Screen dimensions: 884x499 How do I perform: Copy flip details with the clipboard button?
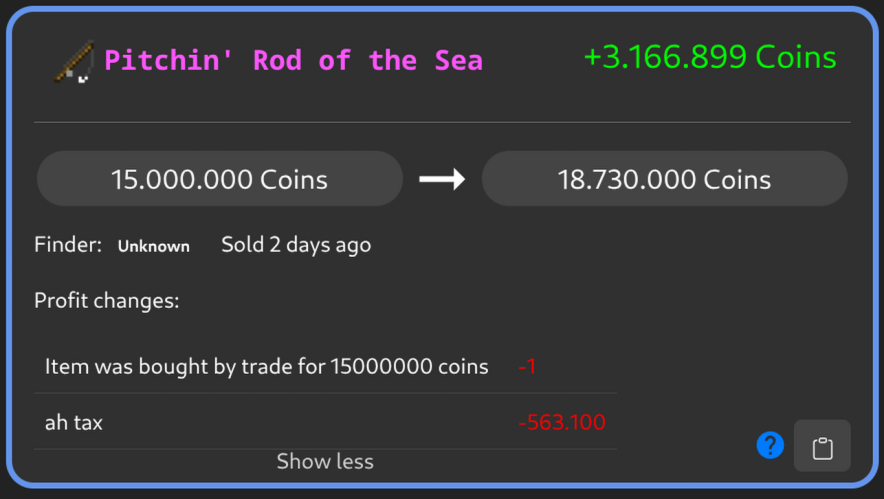coord(822,446)
